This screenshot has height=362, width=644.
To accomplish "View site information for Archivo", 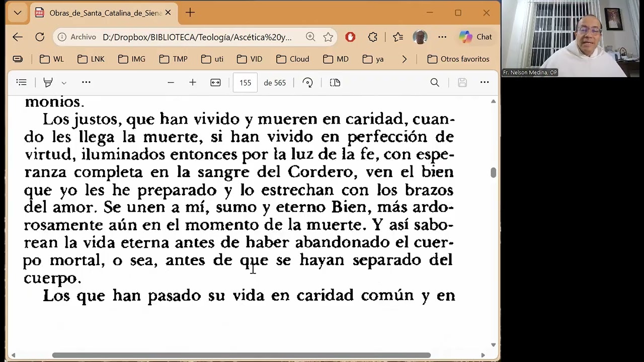I will click(77, 37).
